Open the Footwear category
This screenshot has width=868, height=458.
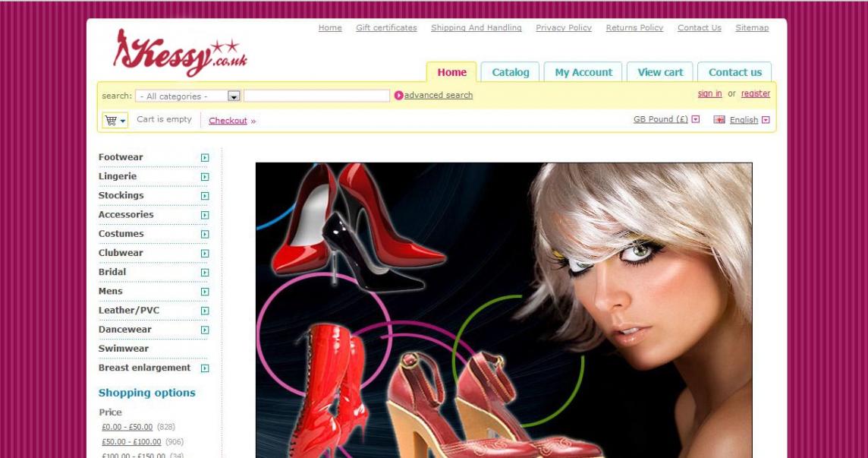click(x=121, y=157)
